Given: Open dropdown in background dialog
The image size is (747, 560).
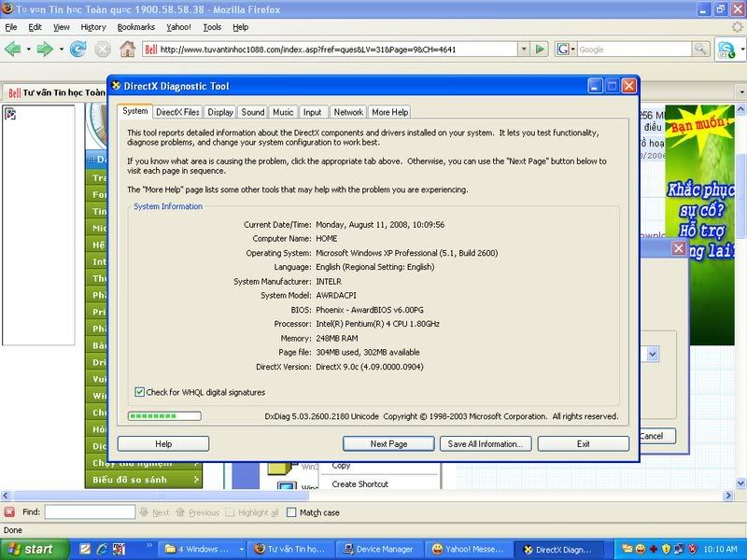Looking at the screenshot, I should tap(653, 355).
